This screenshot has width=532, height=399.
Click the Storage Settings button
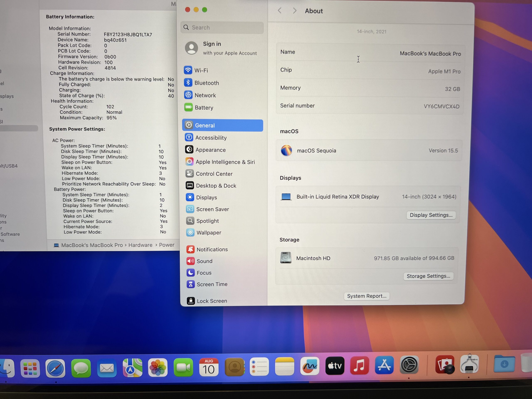[428, 276]
